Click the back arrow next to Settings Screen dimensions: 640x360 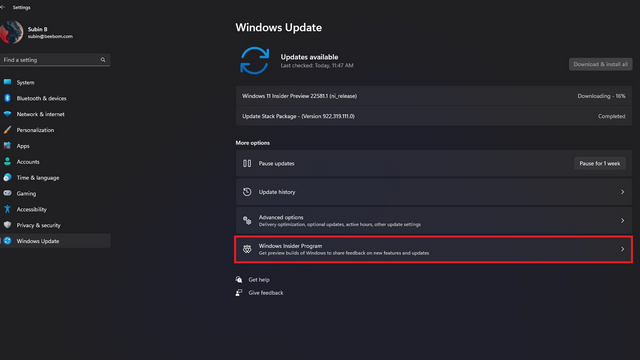coord(2,7)
